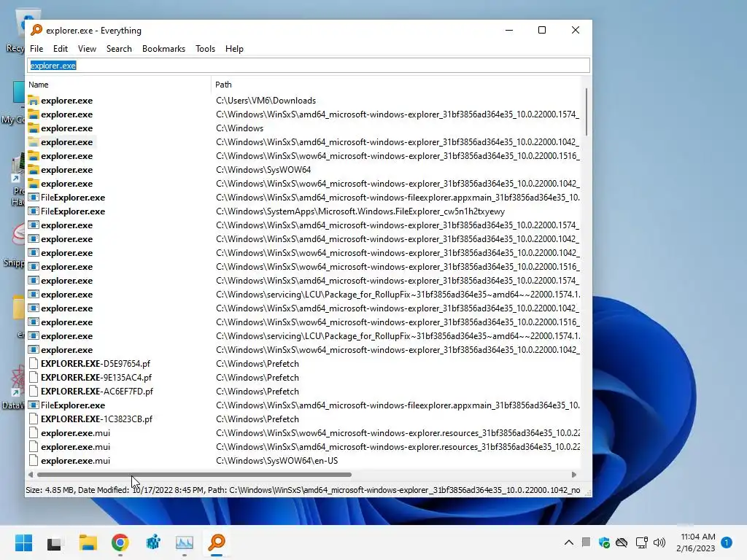Open the File menu
Image resolution: width=747 pixels, height=560 pixels.
36,49
